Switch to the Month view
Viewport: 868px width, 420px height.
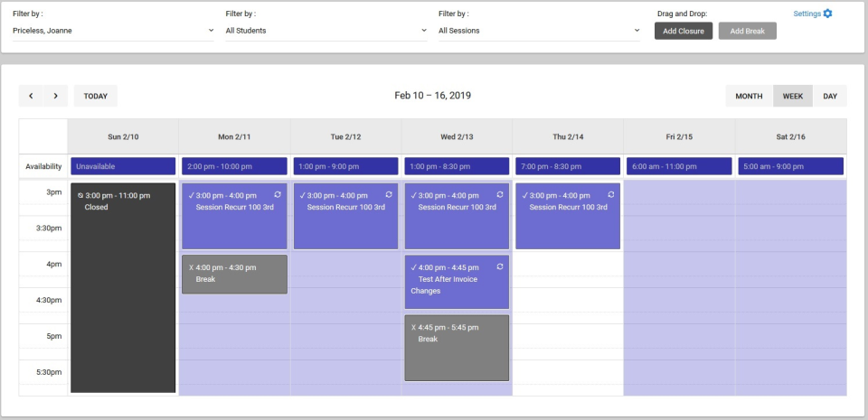tap(749, 96)
